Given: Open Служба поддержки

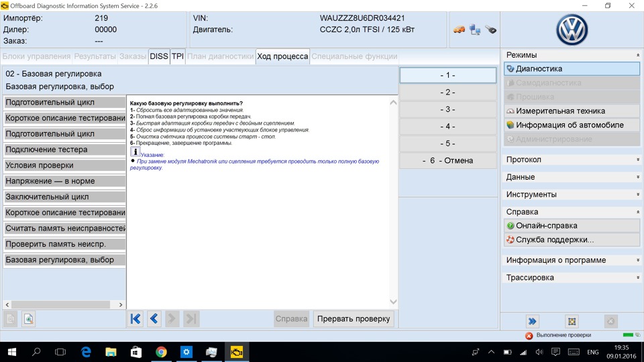Looking at the screenshot, I should [572, 240].
